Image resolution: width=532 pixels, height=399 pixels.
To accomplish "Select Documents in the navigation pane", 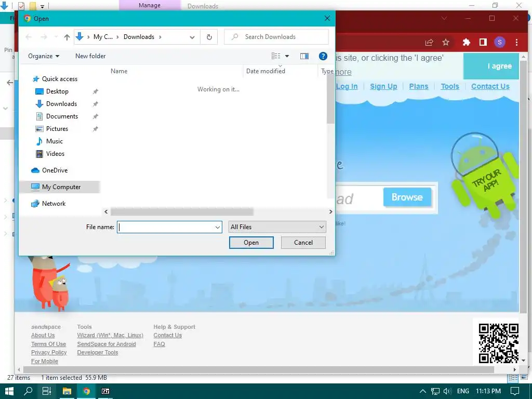I will (62, 116).
